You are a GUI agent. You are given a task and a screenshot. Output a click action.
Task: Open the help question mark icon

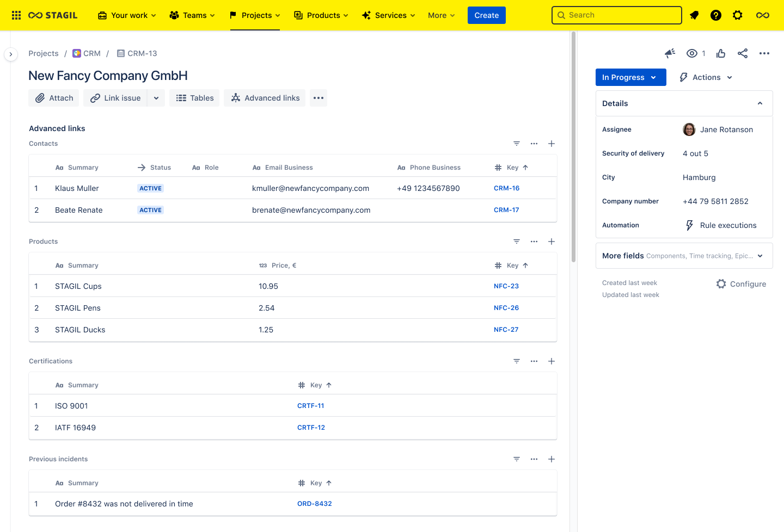tap(716, 15)
